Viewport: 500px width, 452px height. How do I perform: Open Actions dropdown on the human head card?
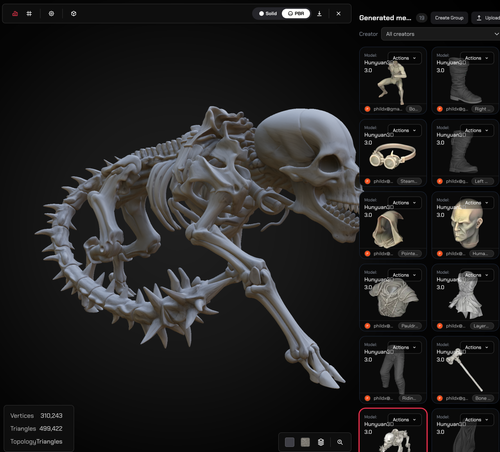pos(477,203)
